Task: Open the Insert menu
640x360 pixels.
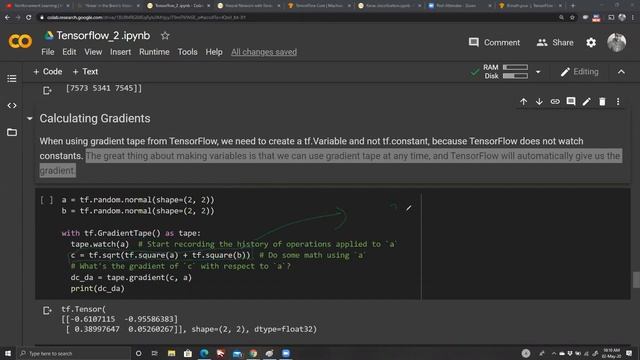Action: click(x=120, y=52)
